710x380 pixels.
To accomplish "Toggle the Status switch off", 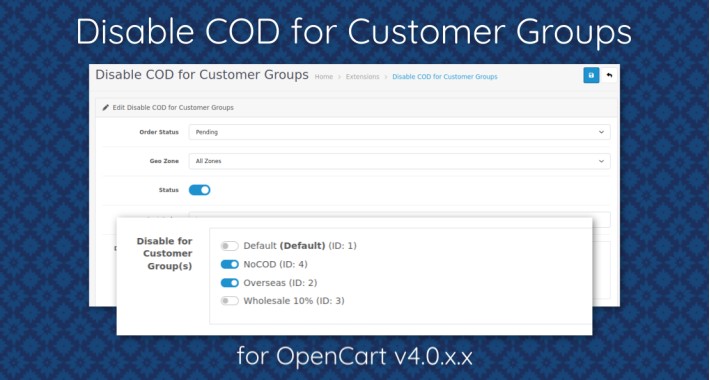I will (199, 190).
